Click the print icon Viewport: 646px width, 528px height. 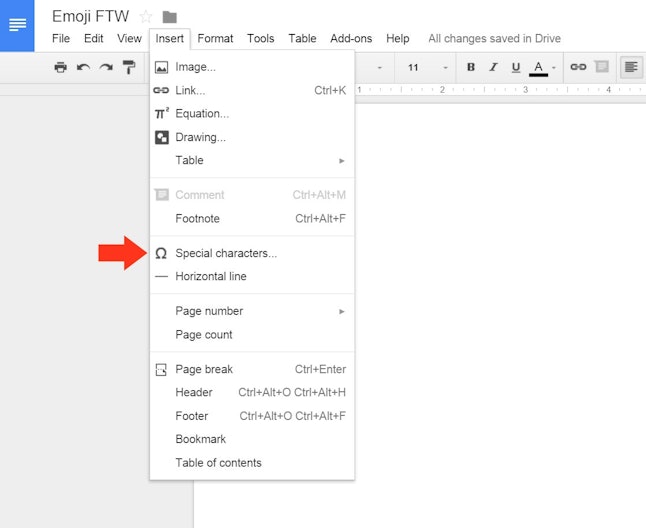(x=61, y=67)
